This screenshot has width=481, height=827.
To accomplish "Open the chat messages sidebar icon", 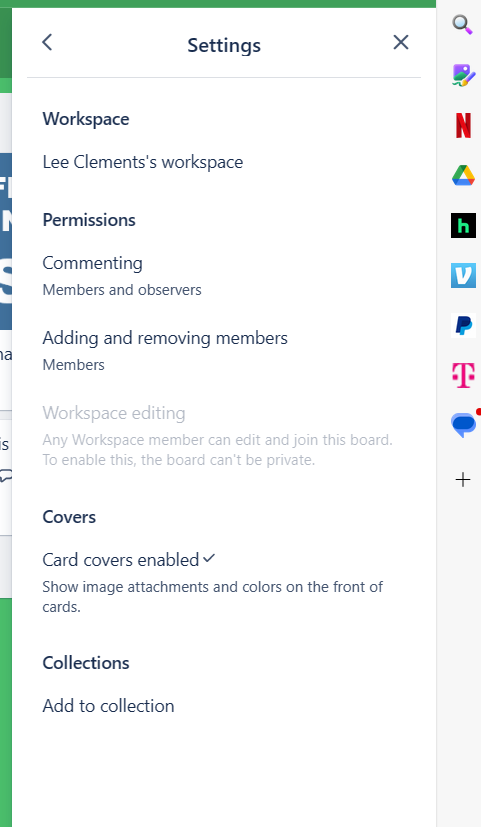I will (464, 425).
